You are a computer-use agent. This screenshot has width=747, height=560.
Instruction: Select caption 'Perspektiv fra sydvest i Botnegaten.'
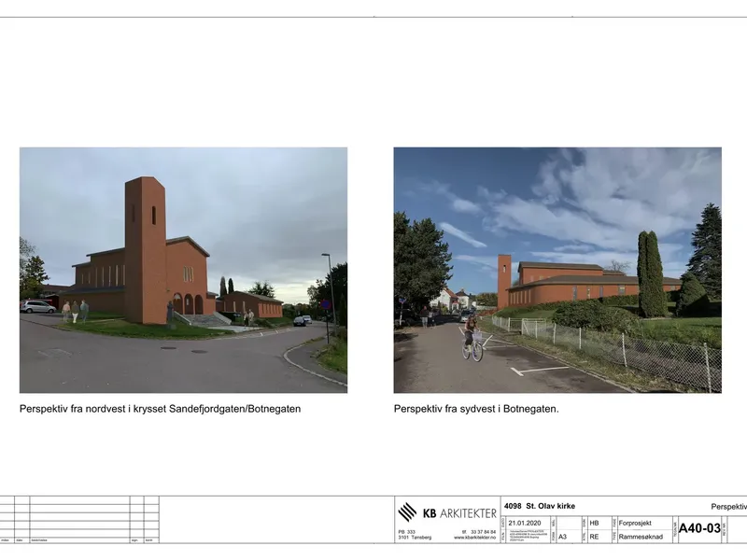click(476, 409)
